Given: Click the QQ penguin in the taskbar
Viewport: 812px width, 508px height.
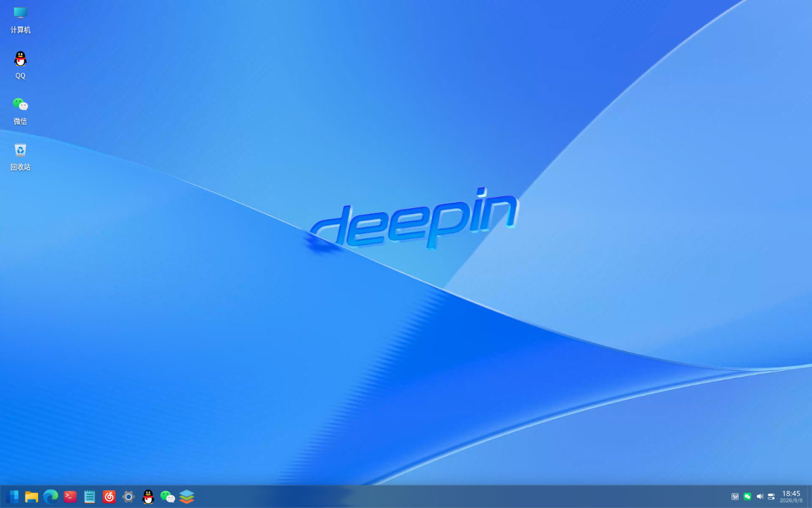Looking at the screenshot, I should [x=148, y=497].
